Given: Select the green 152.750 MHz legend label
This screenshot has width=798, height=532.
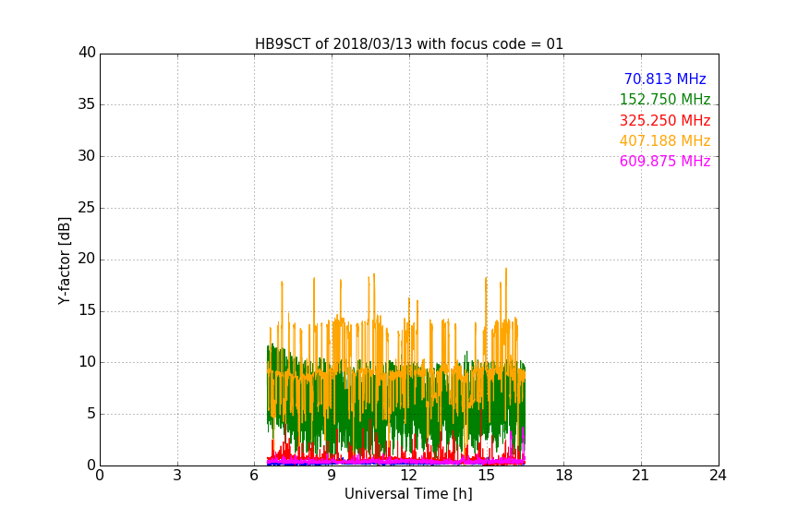Looking at the screenshot, I should coord(665,99).
